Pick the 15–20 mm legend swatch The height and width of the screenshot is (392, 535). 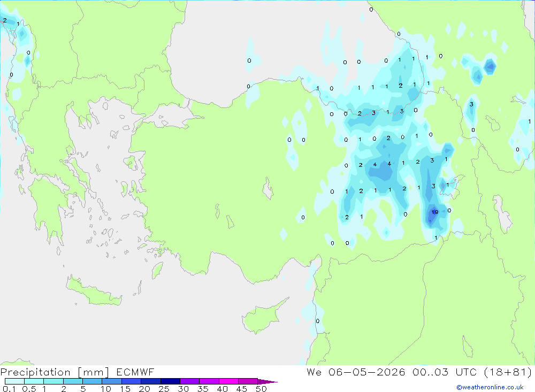point(132,381)
